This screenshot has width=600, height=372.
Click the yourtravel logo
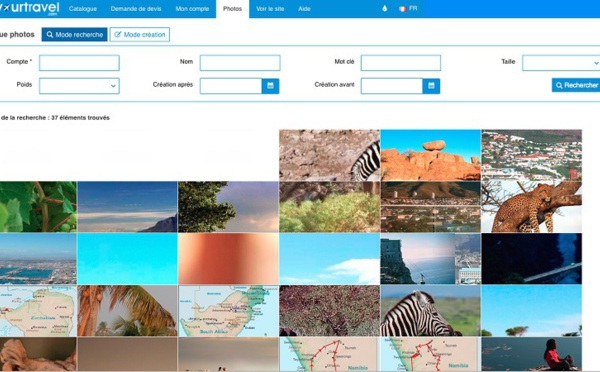point(29,8)
